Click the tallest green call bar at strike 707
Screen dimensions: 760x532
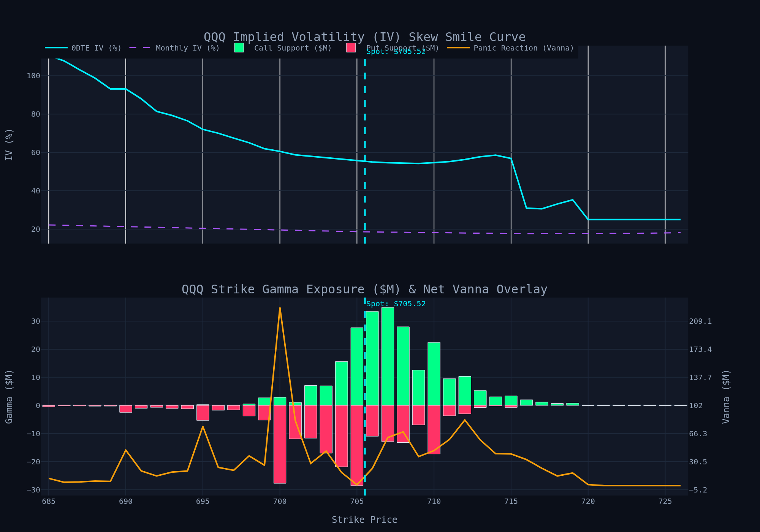click(388, 356)
